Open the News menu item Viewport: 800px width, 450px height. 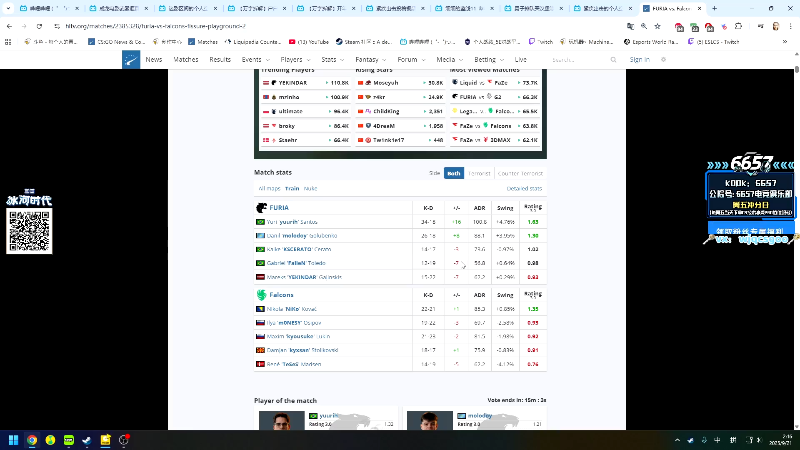click(x=154, y=60)
